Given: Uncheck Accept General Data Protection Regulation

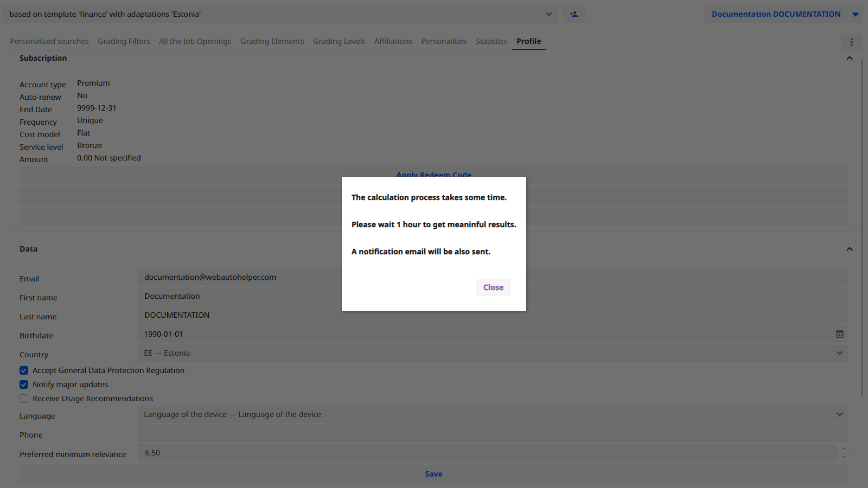Looking at the screenshot, I should (x=24, y=371).
